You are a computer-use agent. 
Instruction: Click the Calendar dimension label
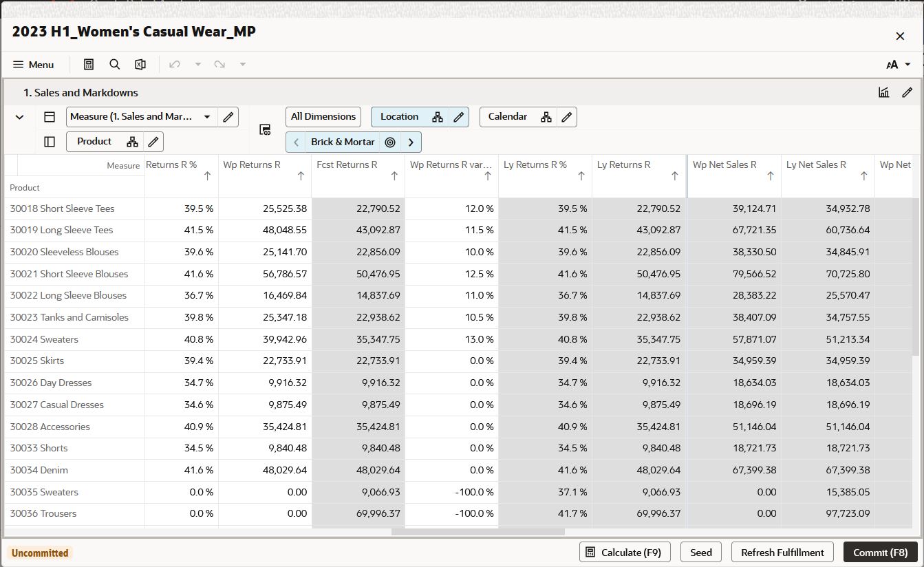[x=508, y=117]
